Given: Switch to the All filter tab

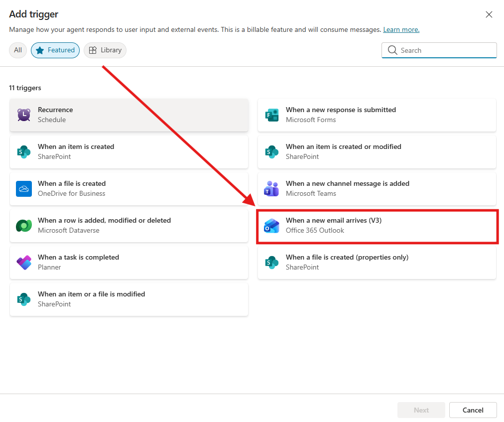Looking at the screenshot, I should coord(18,50).
